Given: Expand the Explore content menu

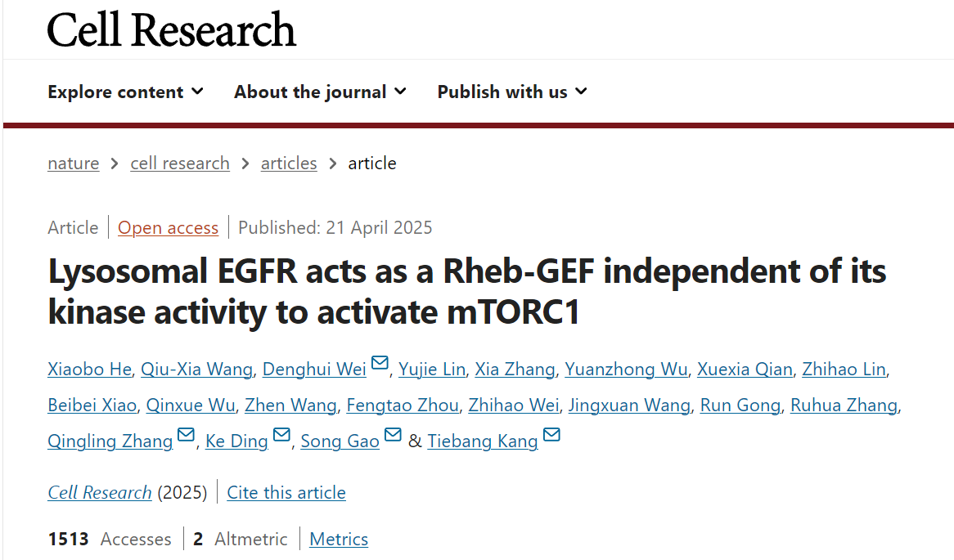Looking at the screenshot, I should 125,92.
